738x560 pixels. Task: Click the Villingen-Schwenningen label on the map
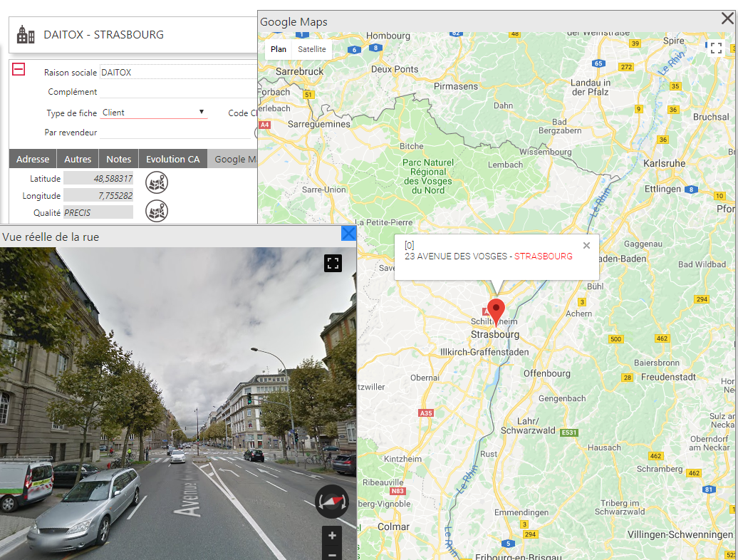(x=680, y=534)
